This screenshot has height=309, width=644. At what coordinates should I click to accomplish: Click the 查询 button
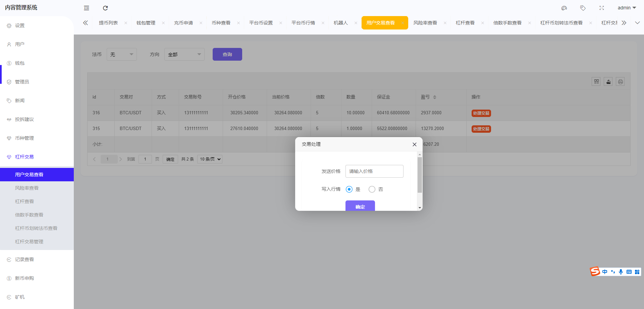[x=227, y=54]
